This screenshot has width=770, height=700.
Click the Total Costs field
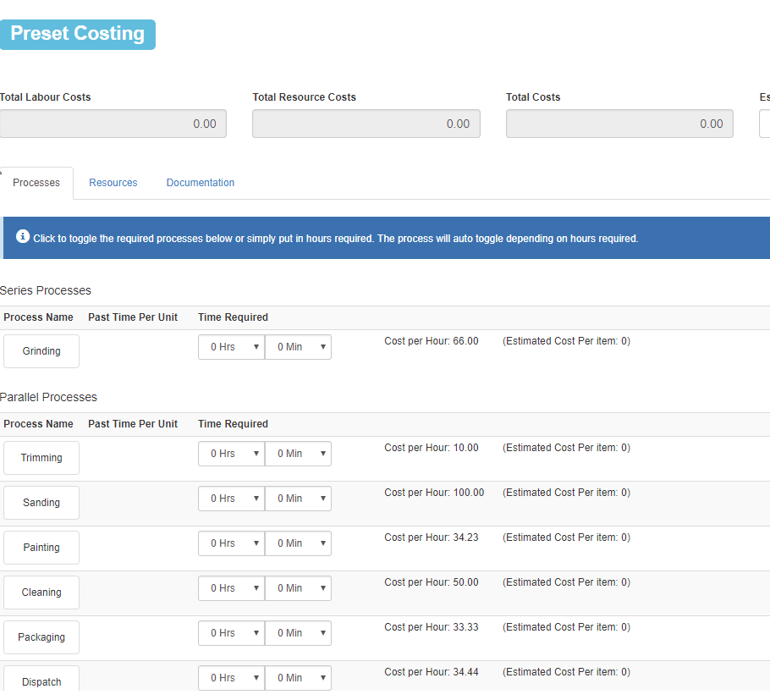[x=619, y=124]
